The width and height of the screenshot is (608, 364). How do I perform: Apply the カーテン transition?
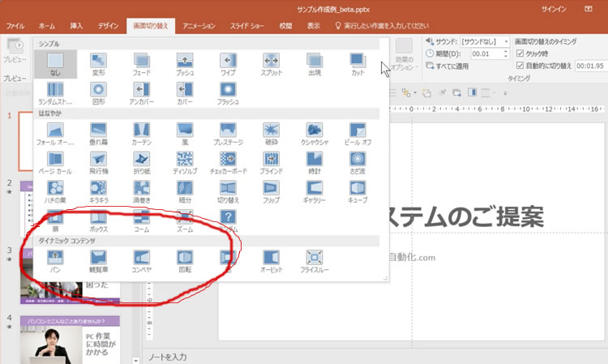(142, 134)
